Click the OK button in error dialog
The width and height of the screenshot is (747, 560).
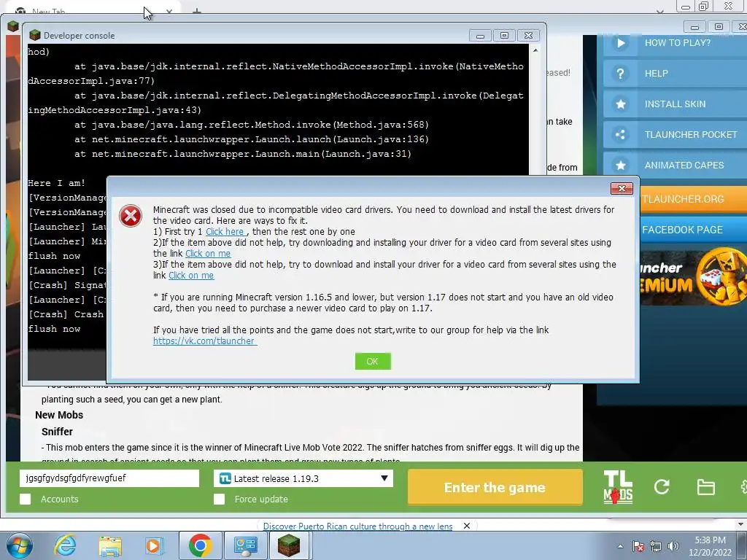coord(373,362)
